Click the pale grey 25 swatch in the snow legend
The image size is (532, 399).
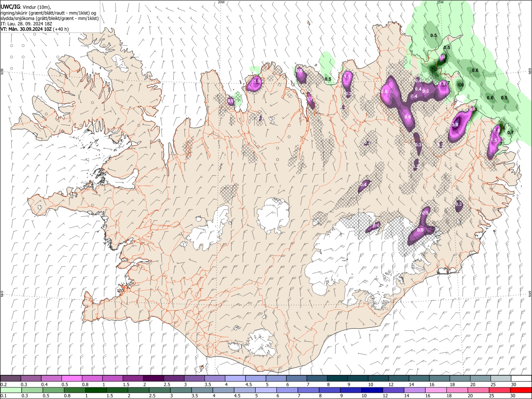point(500,378)
